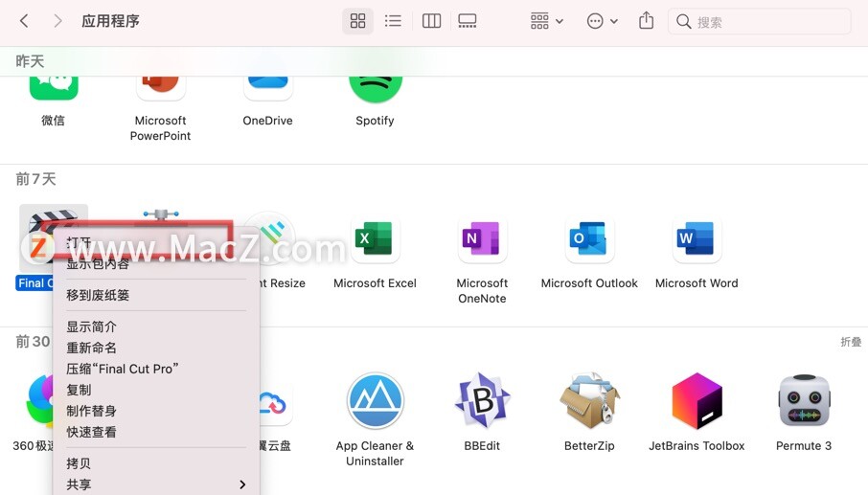Select the Microsoft PowerPoint icon

[161, 87]
